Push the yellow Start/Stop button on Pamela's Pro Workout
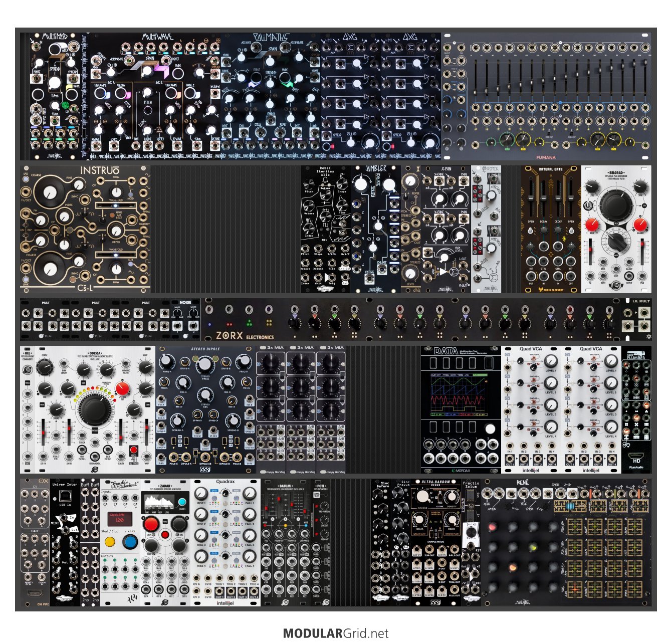The width and height of the screenshot is (672, 644). 110,542
